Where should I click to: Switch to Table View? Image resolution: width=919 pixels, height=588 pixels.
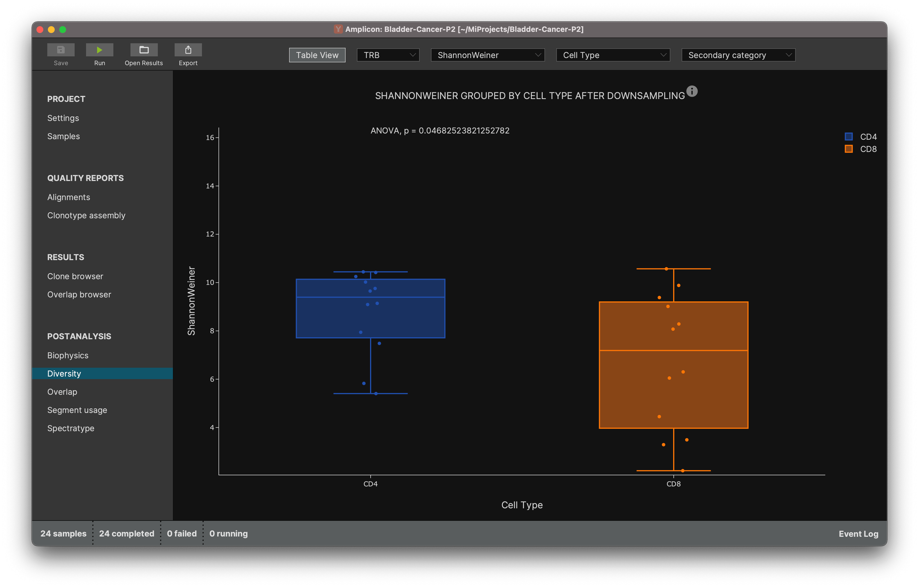[317, 55]
